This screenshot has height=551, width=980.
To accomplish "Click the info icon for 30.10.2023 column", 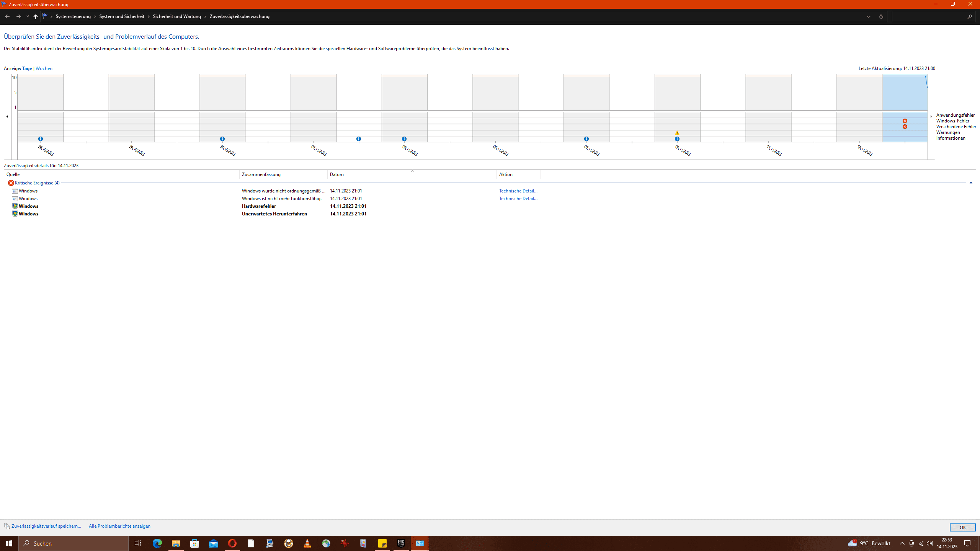I will tap(222, 139).
